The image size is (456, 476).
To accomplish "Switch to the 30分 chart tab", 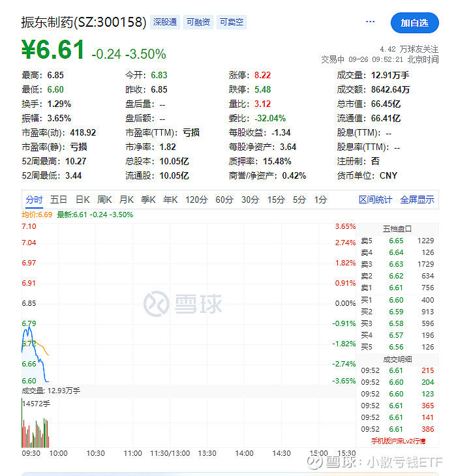I will (251, 200).
